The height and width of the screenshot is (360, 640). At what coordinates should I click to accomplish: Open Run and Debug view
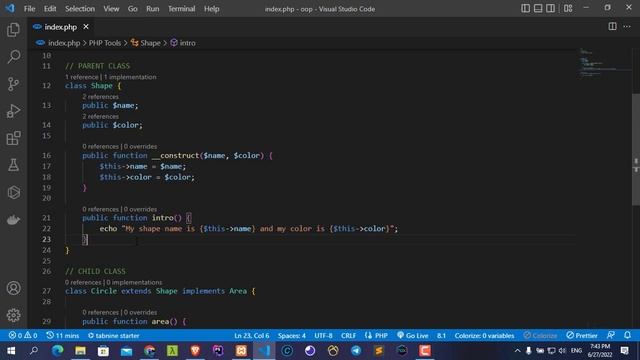tap(13, 111)
